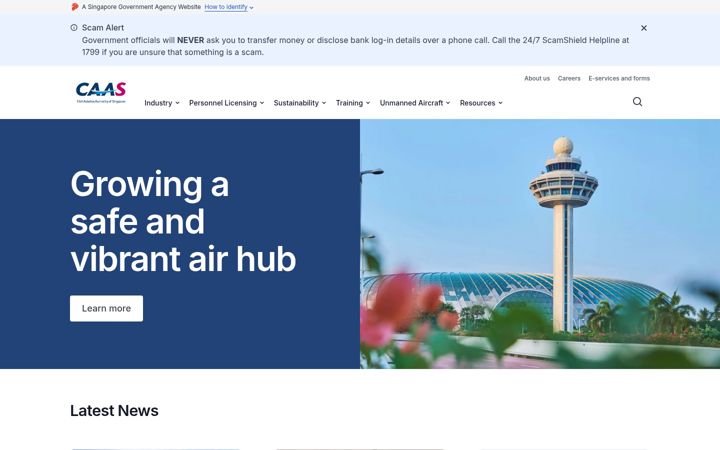Viewport: 720px width, 450px height.
Task: Open the search magnifier icon
Action: tap(637, 102)
